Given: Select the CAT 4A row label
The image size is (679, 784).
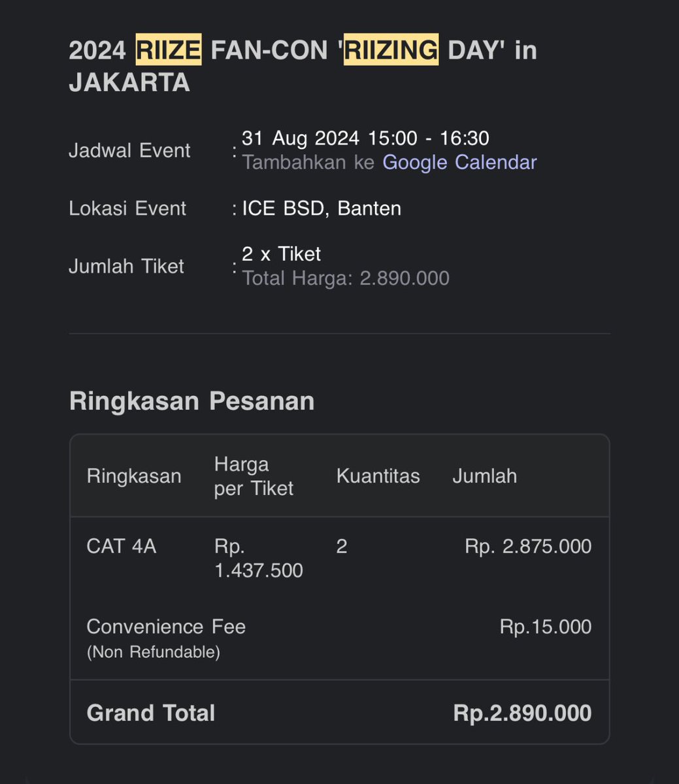Looking at the screenshot, I should pos(122,546).
